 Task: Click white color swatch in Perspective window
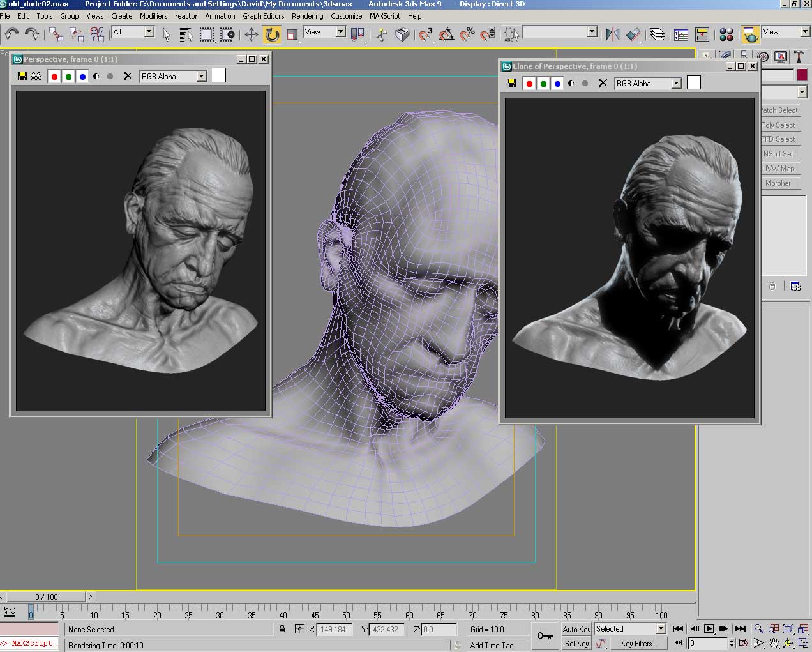click(x=218, y=75)
